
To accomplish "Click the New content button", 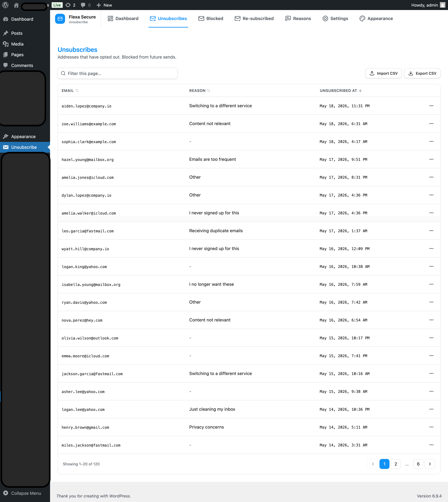I will click(x=104, y=5).
